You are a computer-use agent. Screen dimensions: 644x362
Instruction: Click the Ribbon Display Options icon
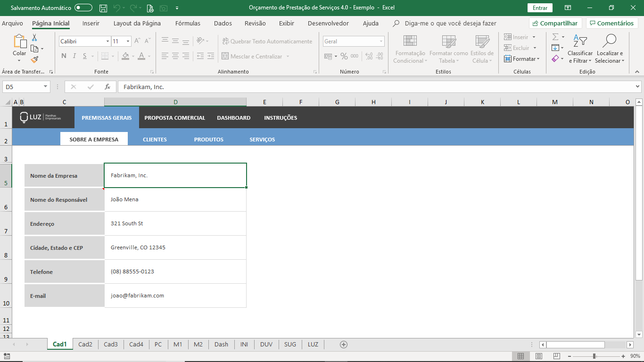pyautogui.click(x=568, y=8)
